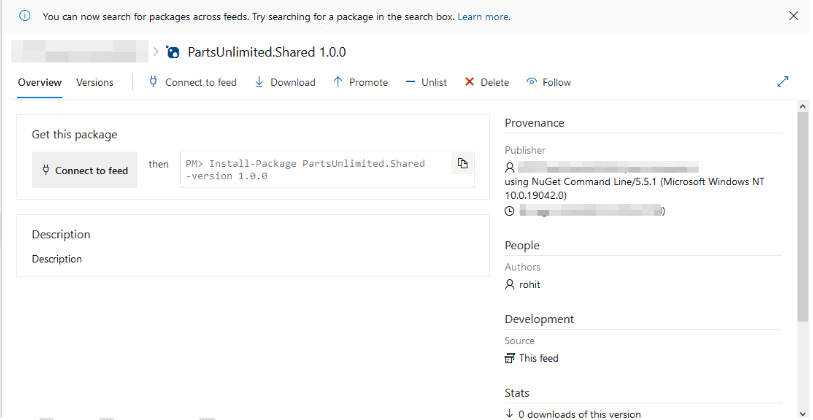Click the info icon in the banner
The width and height of the screenshot is (813, 420).
click(x=24, y=16)
